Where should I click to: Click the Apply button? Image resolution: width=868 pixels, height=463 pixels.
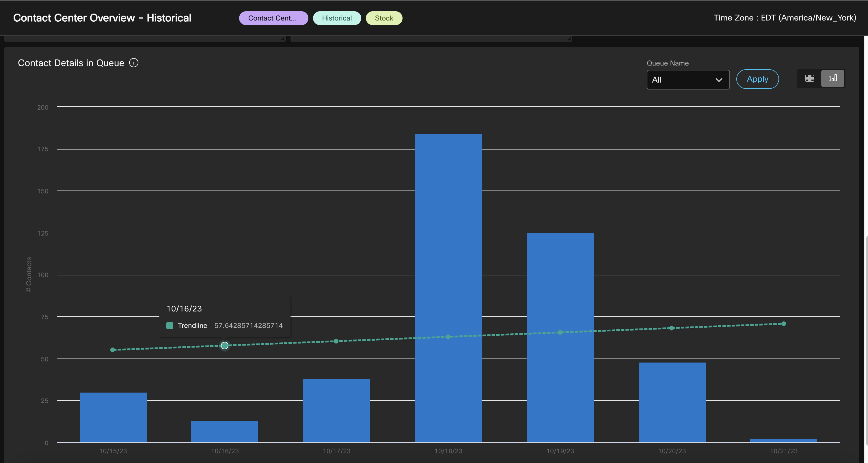coord(757,79)
